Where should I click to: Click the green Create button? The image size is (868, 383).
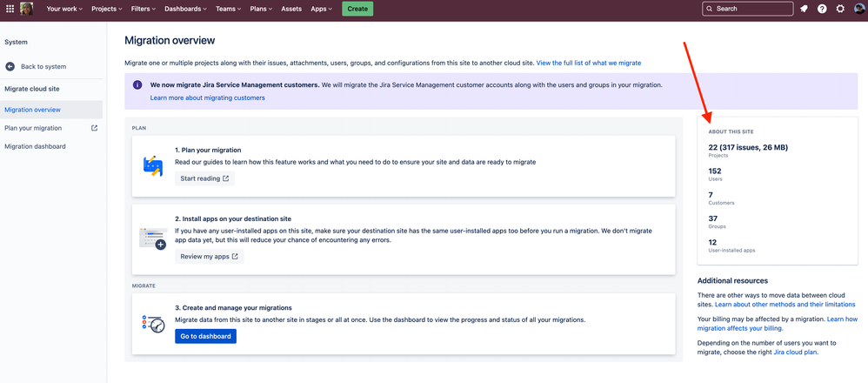click(x=357, y=9)
